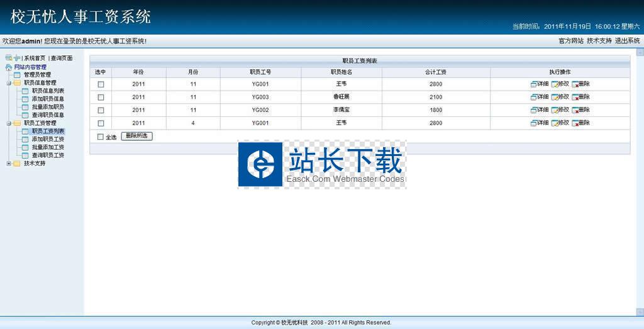Click the 网站内容管理 root node label
Screen dimensions: 644x329
[30, 67]
